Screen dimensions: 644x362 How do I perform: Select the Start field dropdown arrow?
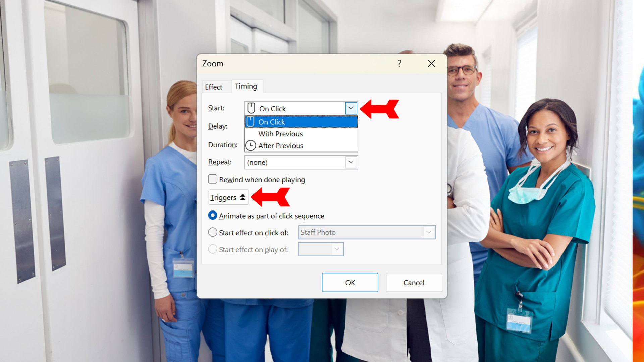pyautogui.click(x=352, y=108)
